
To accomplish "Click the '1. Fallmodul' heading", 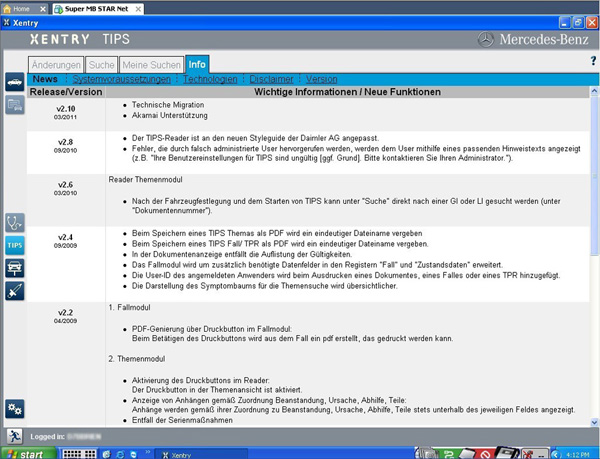I will tap(129, 308).
